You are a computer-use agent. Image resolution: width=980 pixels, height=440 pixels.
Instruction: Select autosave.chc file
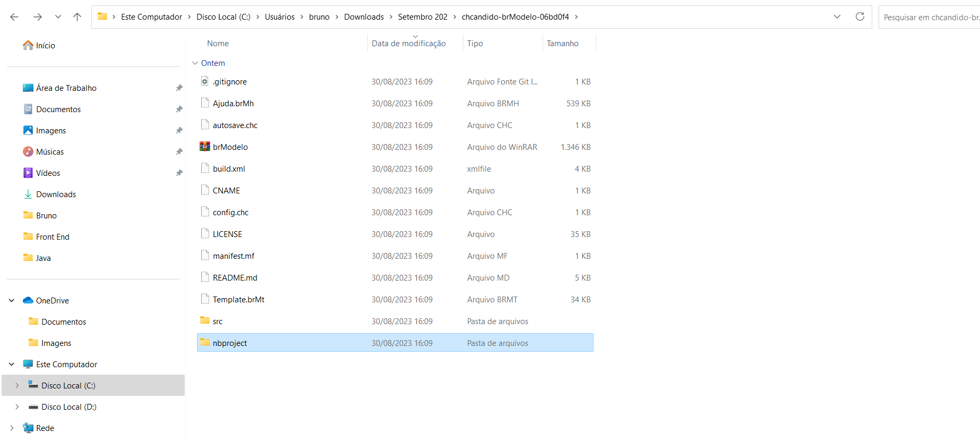[x=395, y=125]
